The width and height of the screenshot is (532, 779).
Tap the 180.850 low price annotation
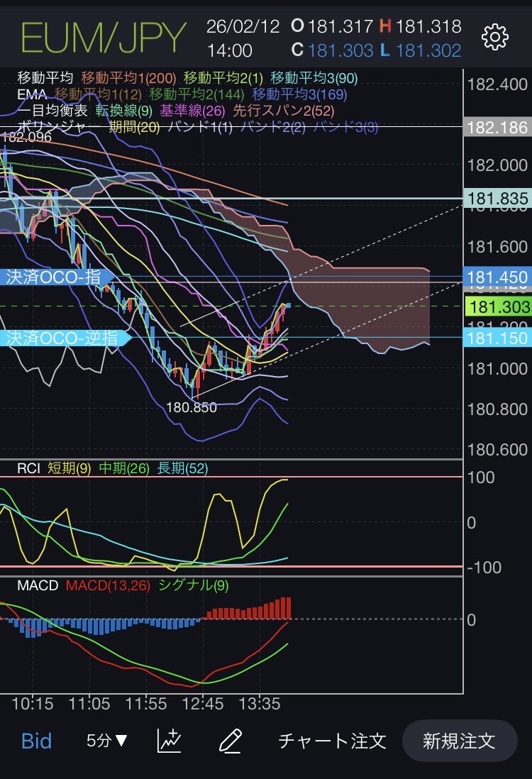coord(192,408)
